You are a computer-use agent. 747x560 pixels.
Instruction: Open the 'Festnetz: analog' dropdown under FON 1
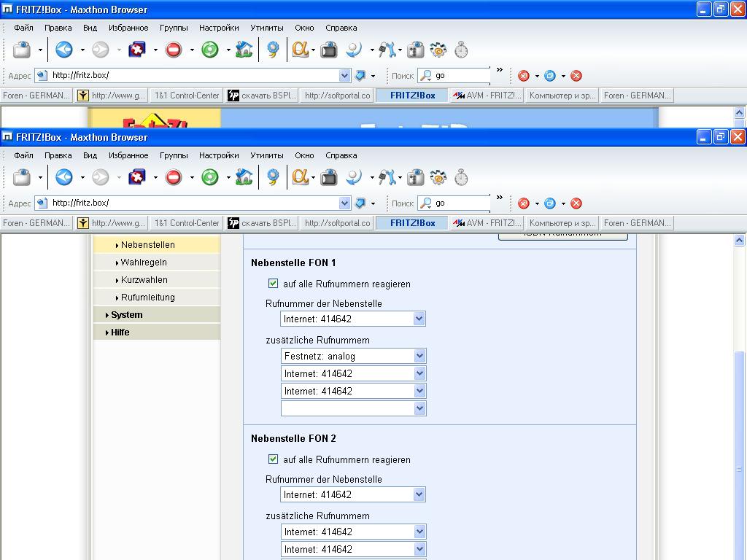coord(354,356)
